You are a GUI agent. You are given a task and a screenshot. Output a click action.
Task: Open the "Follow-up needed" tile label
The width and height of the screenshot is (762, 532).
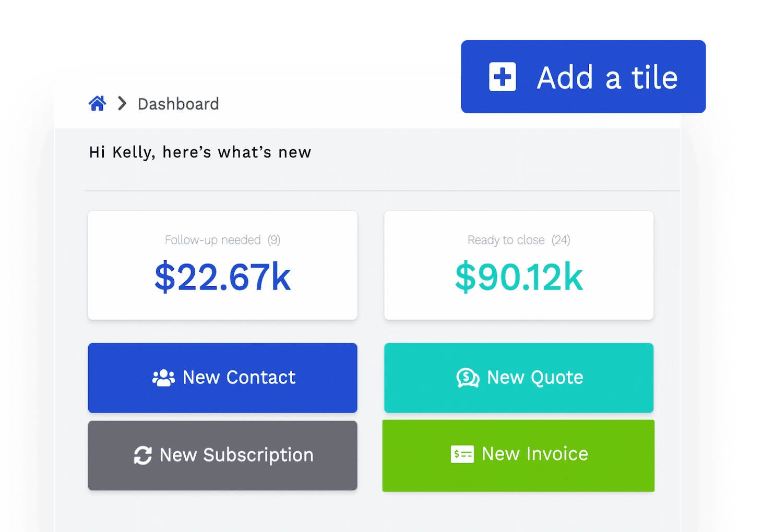[x=212, y=240]
